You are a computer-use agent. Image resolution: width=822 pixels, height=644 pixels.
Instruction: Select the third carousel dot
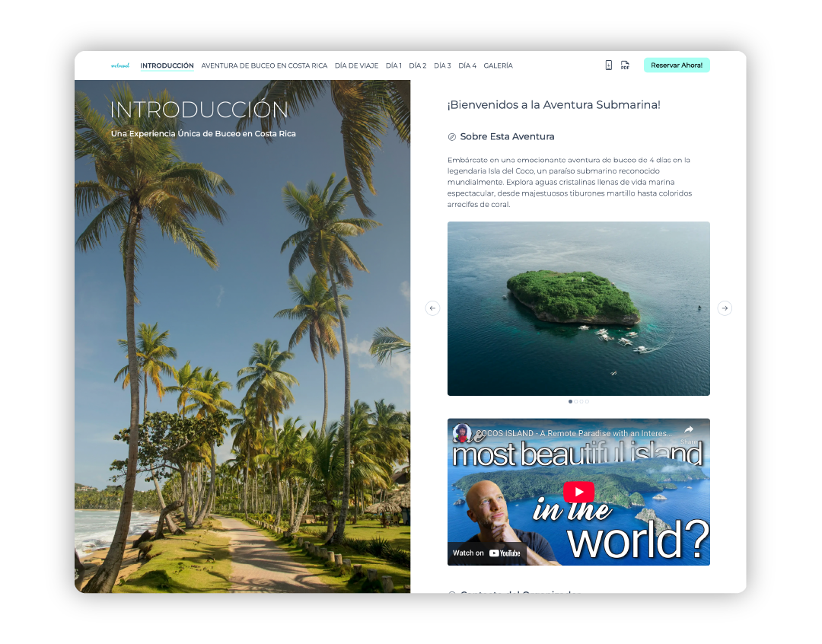tap(581, 402)
